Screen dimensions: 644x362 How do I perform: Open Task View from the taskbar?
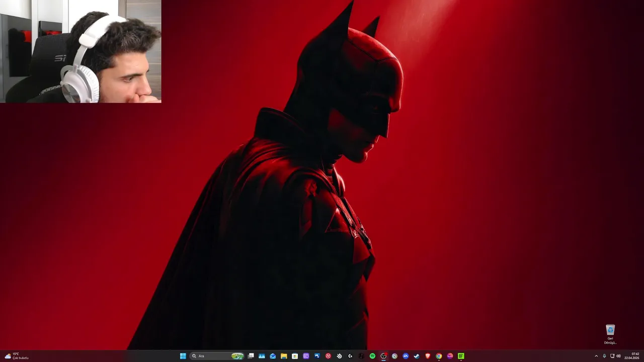[251, 356]
